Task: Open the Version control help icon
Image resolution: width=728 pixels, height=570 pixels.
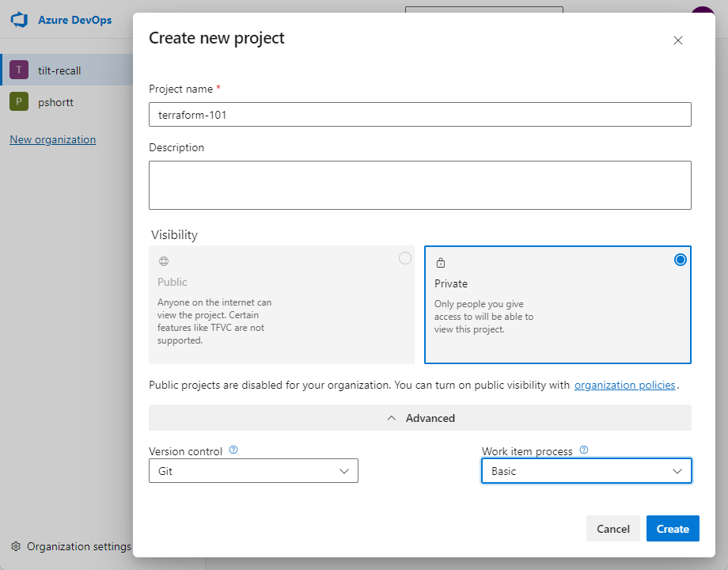Action: click(x=233, y=450)
